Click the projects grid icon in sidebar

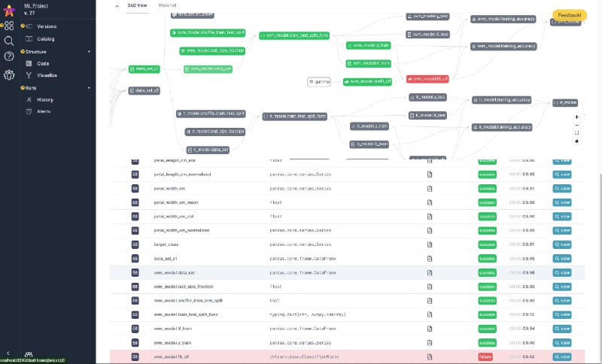point(8,26)
